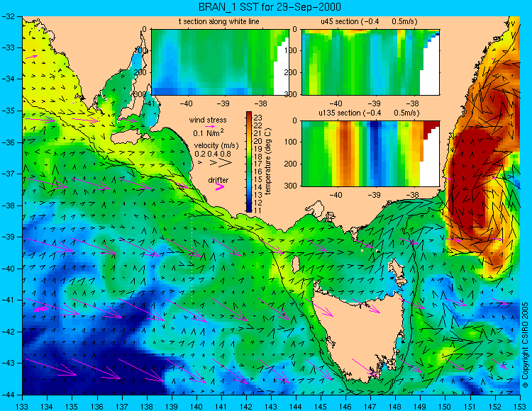
Task: Open the u135 section velocity plot inset
Action: click(370, 154)
